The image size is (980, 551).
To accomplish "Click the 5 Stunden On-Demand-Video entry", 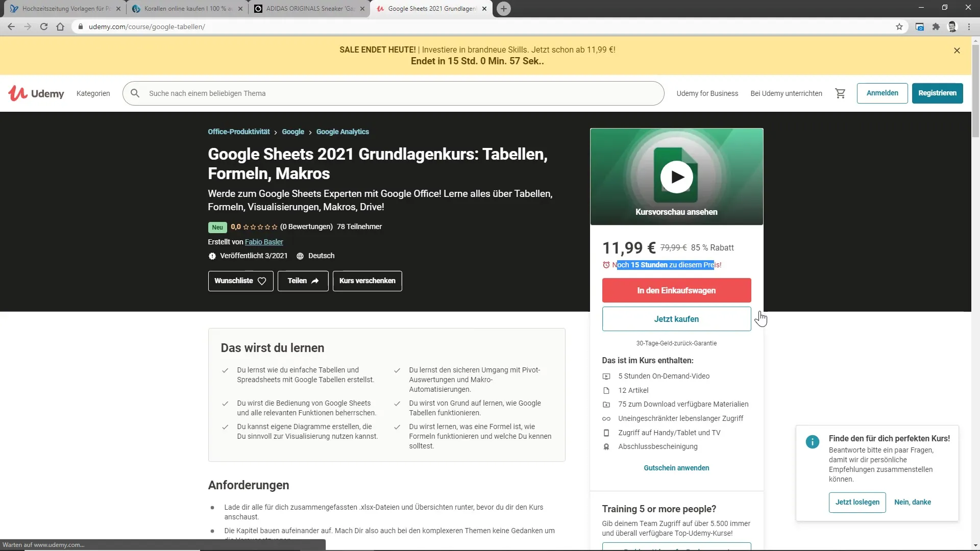I will coord(664,377).
